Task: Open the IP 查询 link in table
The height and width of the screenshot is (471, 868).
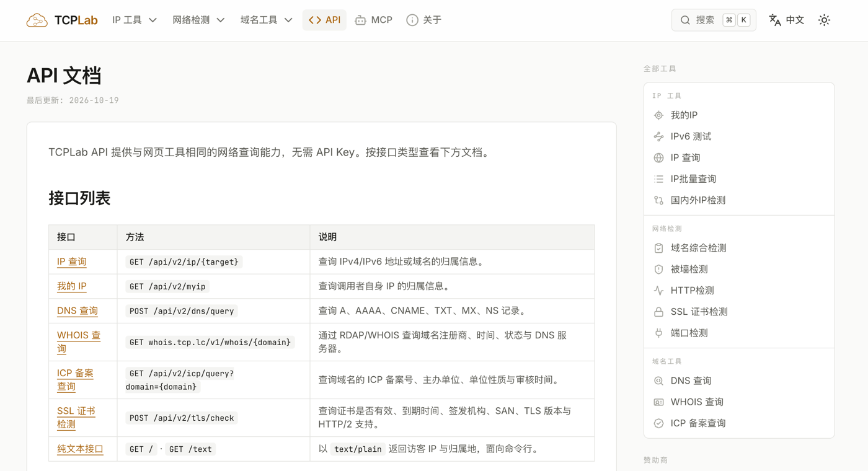Action: [x=72, y=262]
